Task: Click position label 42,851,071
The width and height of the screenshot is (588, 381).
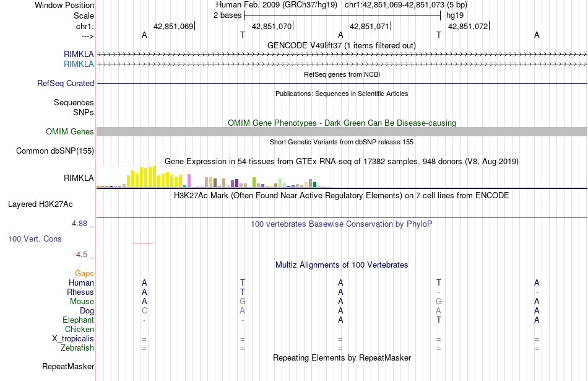Action: coord(370,26)
